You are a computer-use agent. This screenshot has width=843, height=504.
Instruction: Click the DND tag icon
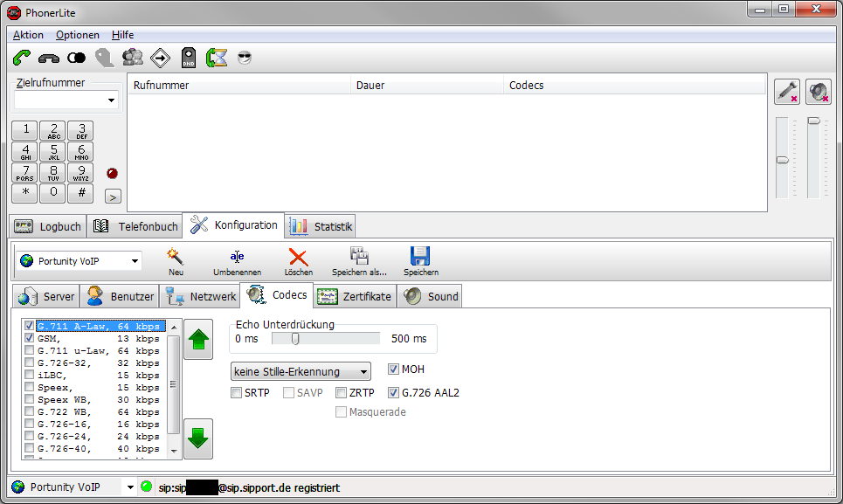point(189,58)
